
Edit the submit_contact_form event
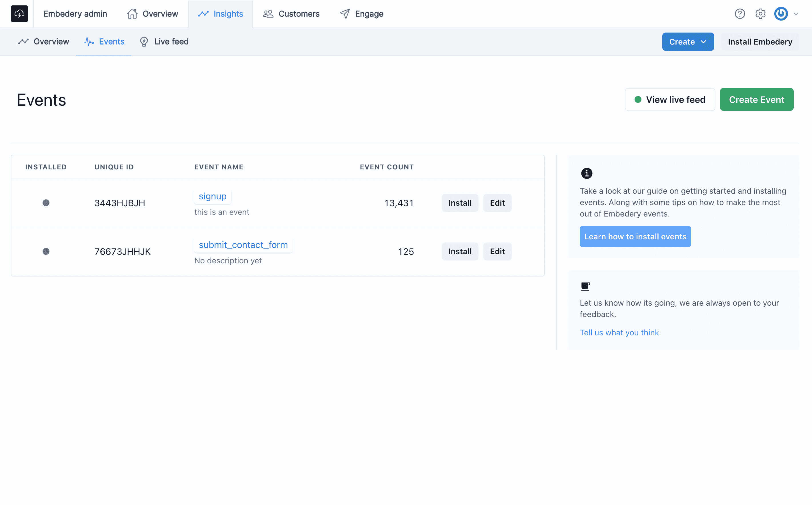[x=497, y=251]
